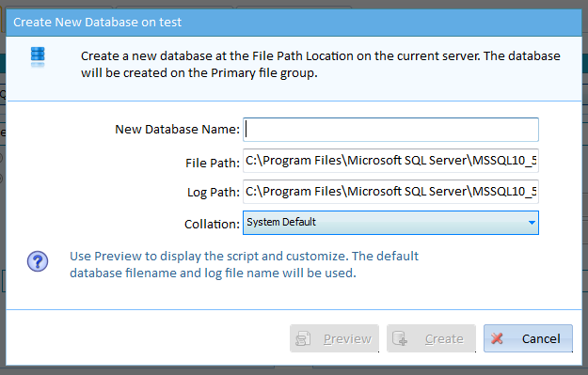Click the question mark help icon
This screenshot has height=375, width=588.
point(38,261)
